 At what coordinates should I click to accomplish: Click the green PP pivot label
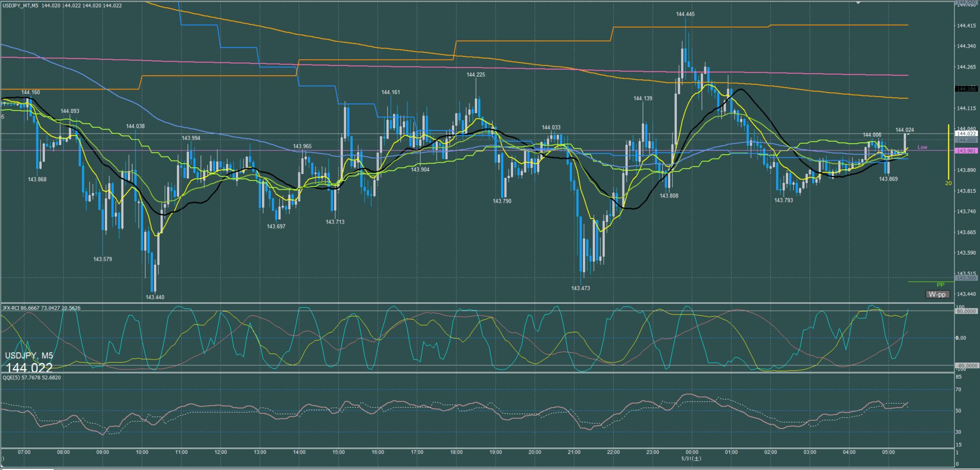pos(940,285)
